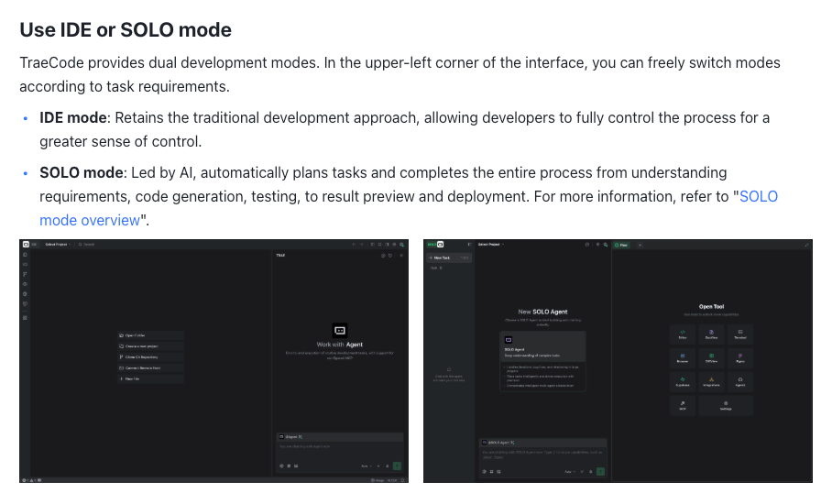832x504 pixels.
Task: Open the DiffView tool tile
Action: 711,358
